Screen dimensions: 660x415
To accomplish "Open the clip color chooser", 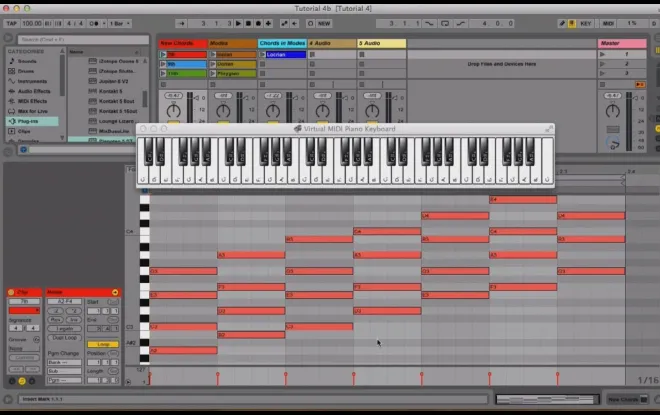I will tap(24, 311).
